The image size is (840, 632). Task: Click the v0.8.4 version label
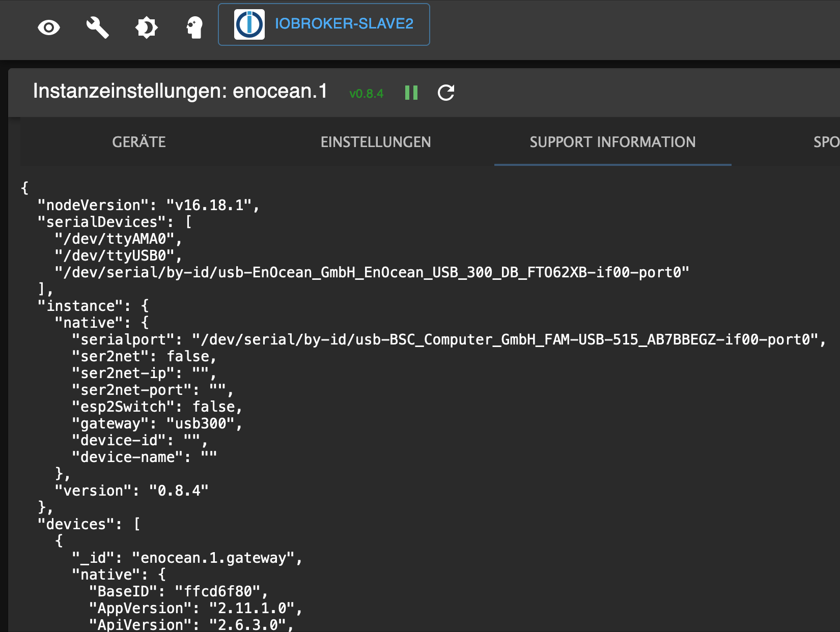(367, 94)
